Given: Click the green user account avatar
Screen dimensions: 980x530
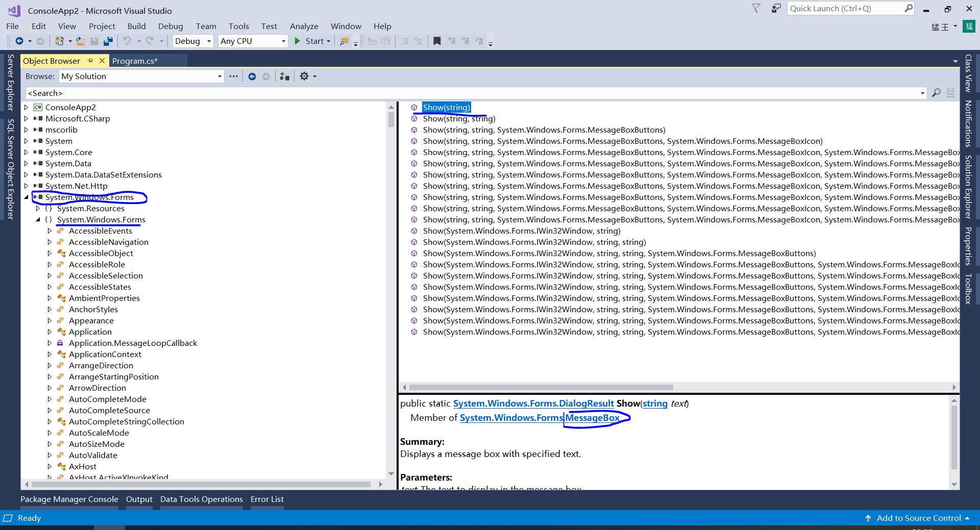Looking at the screenshot, I should (x=969, y=27).
